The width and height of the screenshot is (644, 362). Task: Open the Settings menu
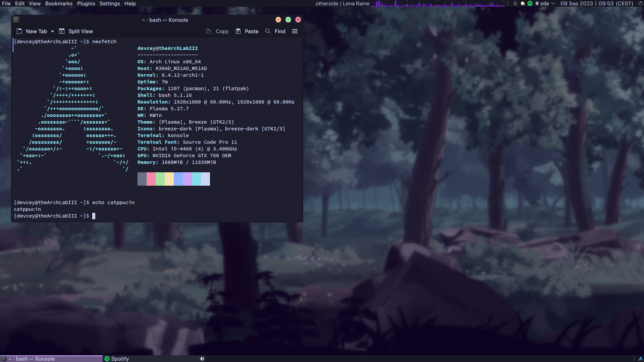pyautogui.click(x=110, y=3)
